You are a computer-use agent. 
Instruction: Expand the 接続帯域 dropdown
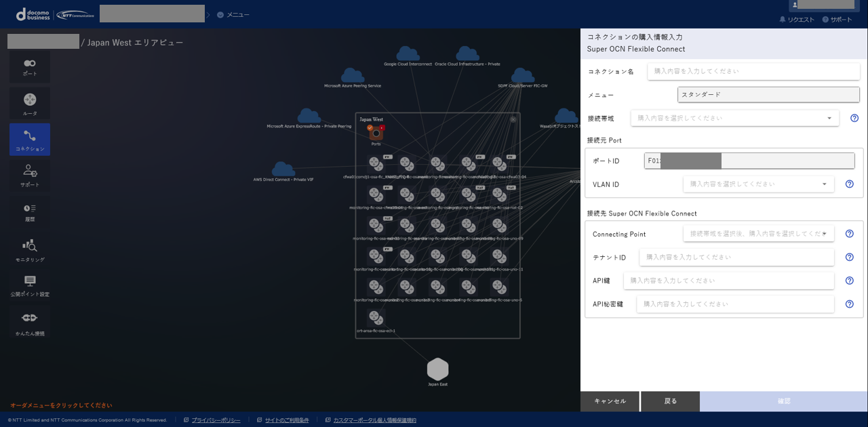pos(734,118)
